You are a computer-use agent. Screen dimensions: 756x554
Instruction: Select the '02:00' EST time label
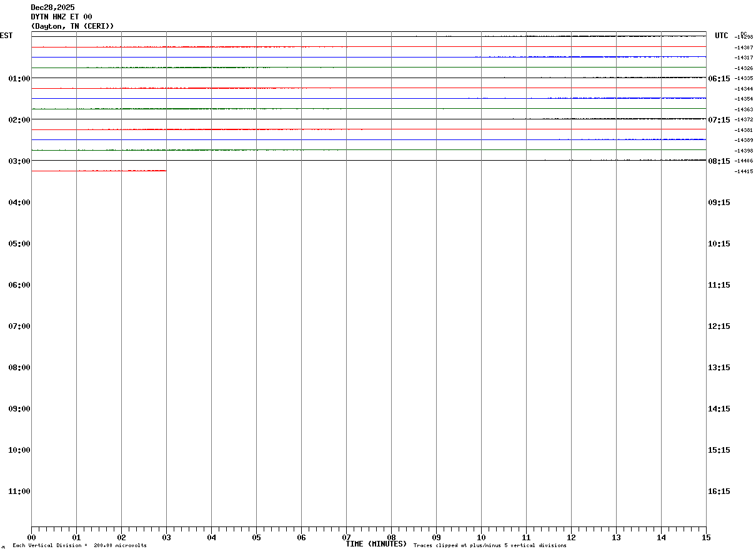19,119
